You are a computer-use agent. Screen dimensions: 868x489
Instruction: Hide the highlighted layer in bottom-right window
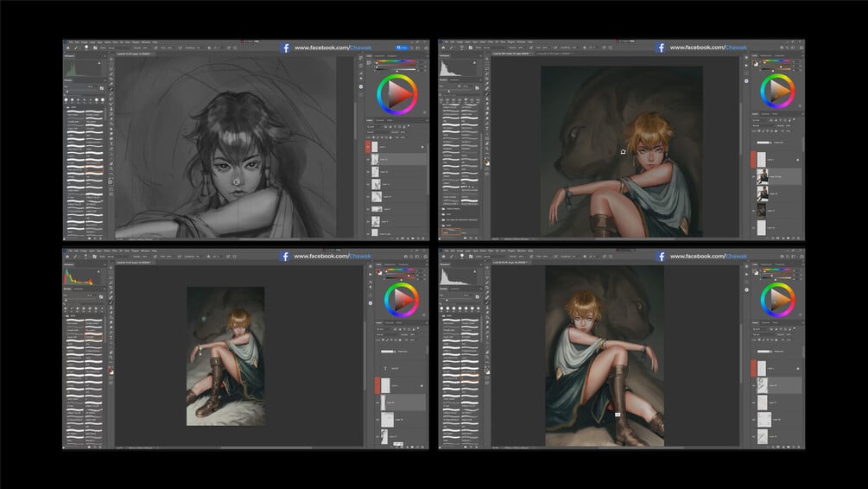[x=753, y=385]
